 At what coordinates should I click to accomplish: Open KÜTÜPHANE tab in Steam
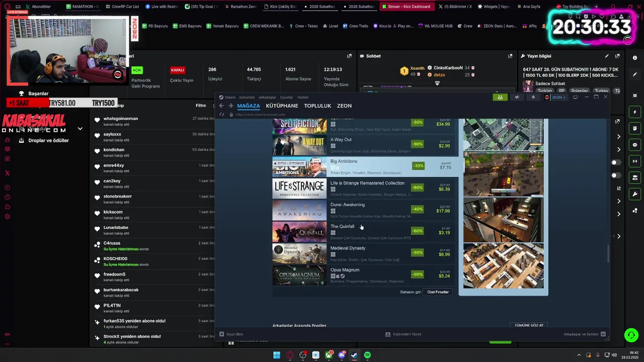[282, 106]
